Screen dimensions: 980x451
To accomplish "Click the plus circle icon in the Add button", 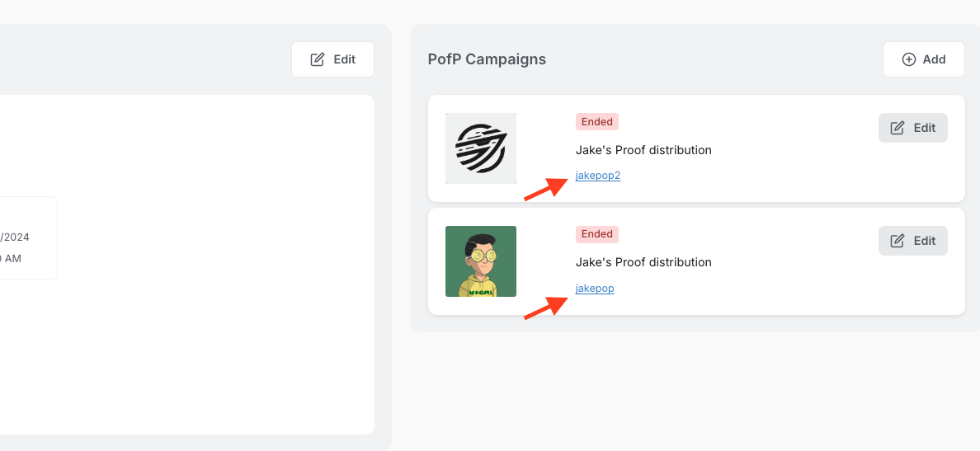I will (x=909, y=59).
